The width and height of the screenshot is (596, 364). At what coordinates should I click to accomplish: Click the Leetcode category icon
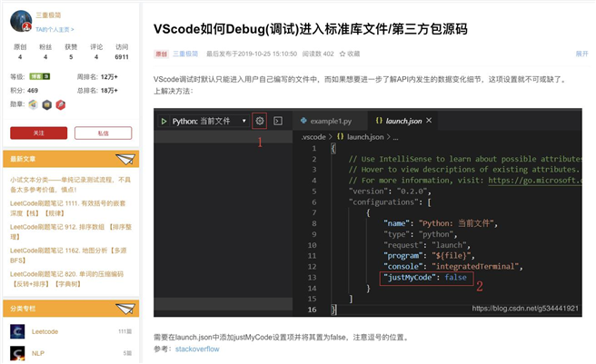(17, 332)
